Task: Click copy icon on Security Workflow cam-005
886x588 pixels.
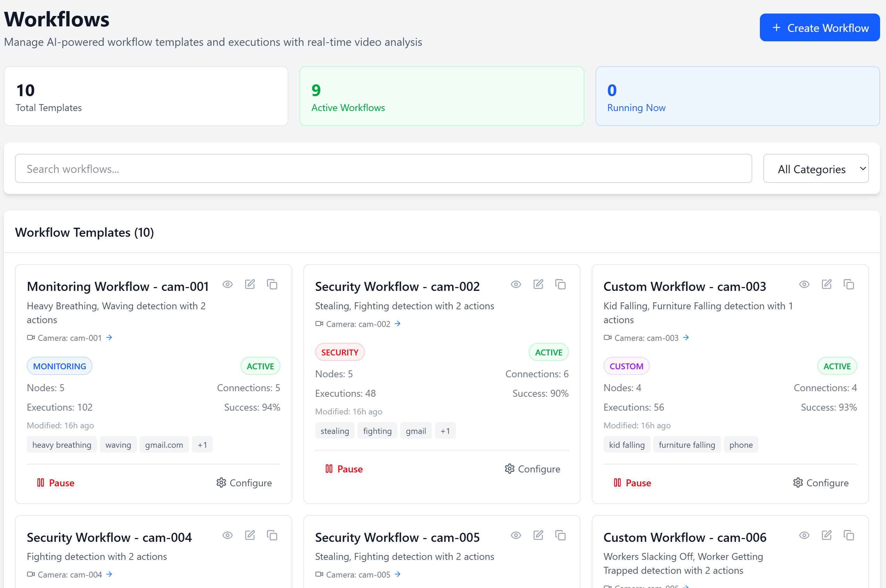Action: click(x=560, y=535)
